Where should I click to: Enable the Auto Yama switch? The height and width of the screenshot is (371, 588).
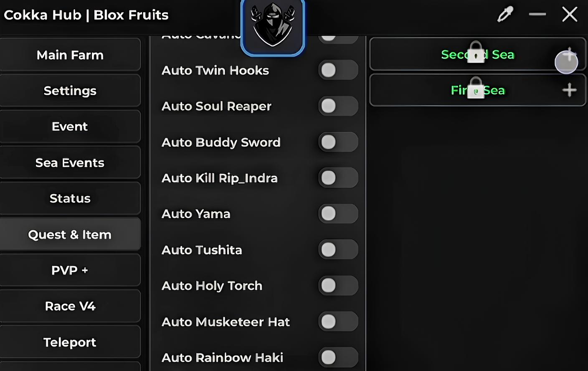point(338,214)
